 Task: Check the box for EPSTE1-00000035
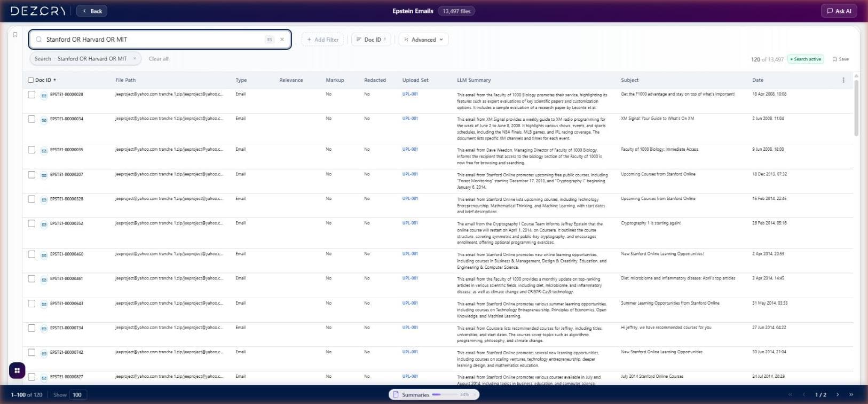point(31,150)
